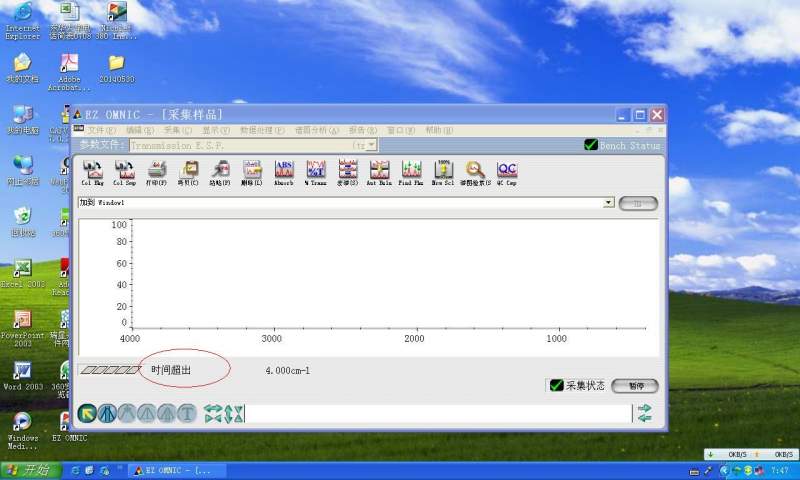Open the 帮助(H) help menu
The image size is (800, 480).
(439, 130)
